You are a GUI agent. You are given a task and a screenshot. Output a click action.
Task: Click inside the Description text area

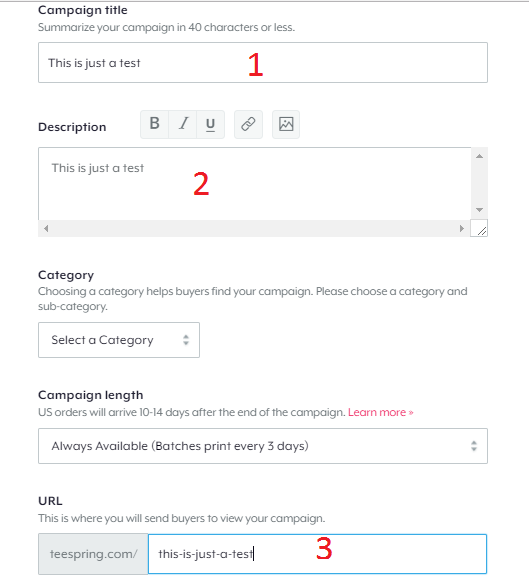coord(255,184)
